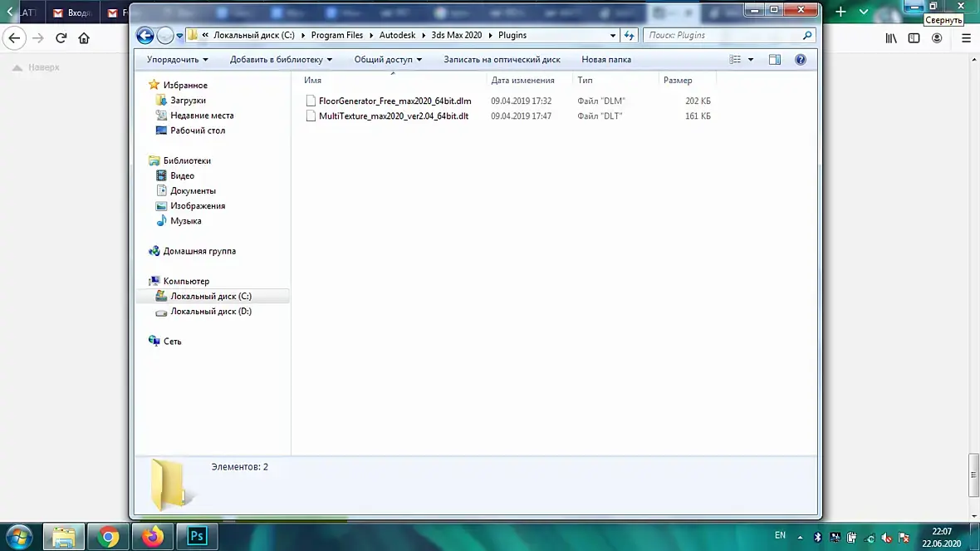
Task: Click MultiTexture file icon
Action: pos(311,116)
